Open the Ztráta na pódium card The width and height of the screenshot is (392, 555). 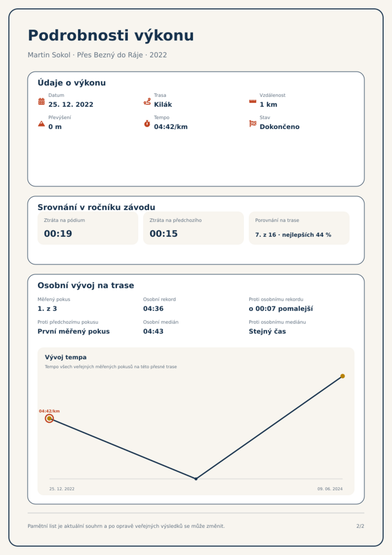88,228
